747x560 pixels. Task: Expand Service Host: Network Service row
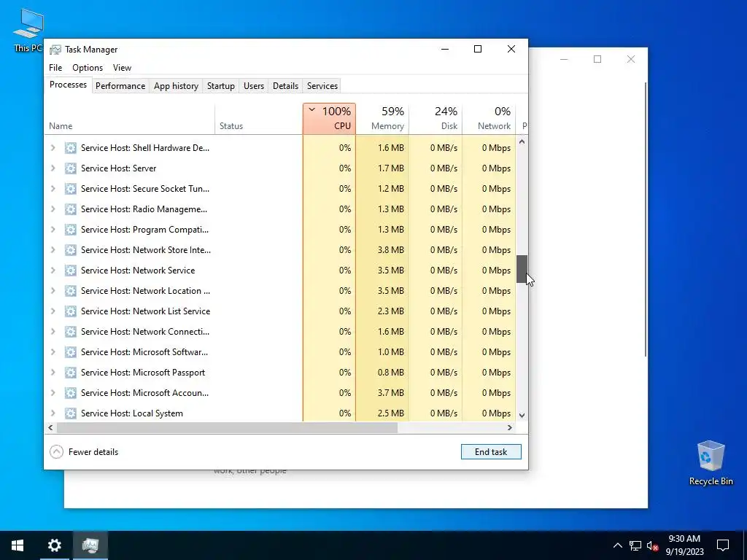point(53,271)
